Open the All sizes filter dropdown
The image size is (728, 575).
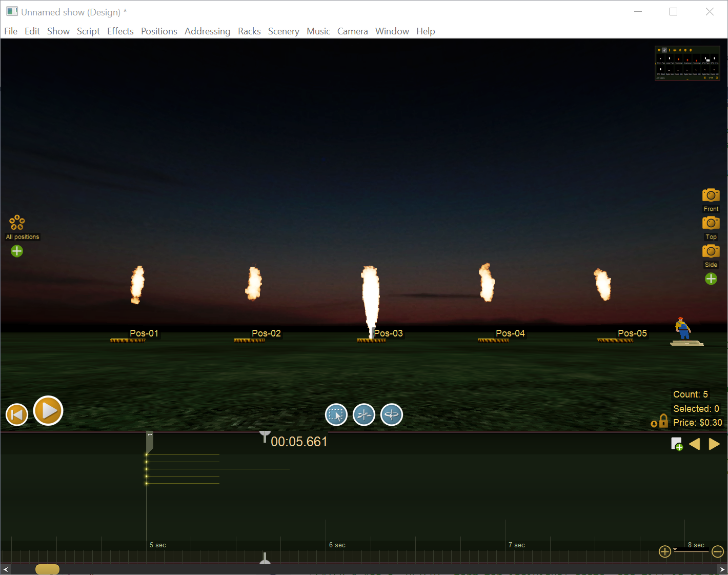tap(661, 78)
